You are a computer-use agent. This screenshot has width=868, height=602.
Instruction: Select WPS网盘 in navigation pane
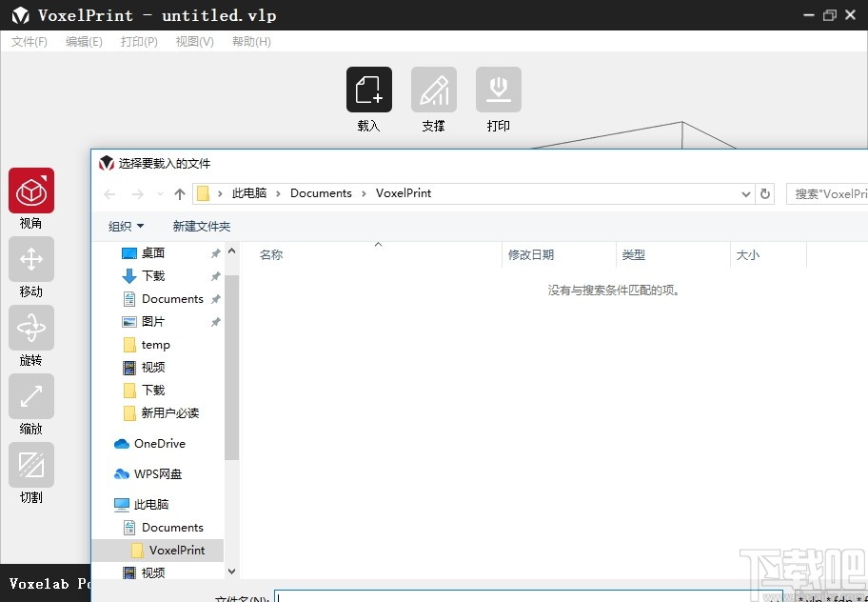tap(158, 474)
